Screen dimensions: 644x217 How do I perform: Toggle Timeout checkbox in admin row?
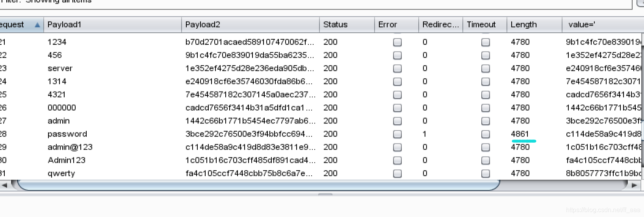[486, 121]
